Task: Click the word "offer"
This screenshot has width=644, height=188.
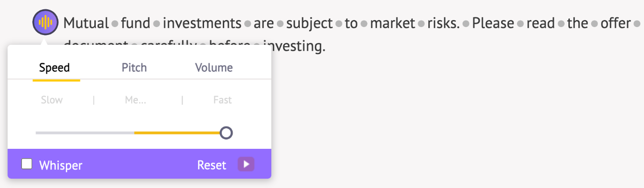Action: click(x=616, y=23)
